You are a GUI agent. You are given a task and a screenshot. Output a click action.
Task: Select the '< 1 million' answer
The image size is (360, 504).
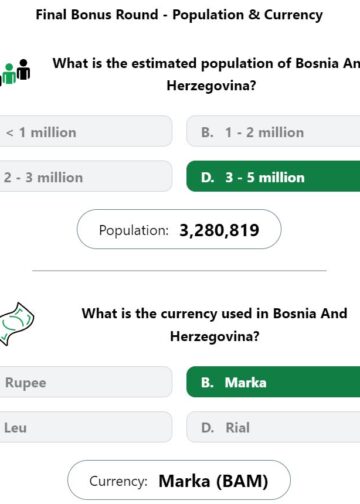coord(86,131)
